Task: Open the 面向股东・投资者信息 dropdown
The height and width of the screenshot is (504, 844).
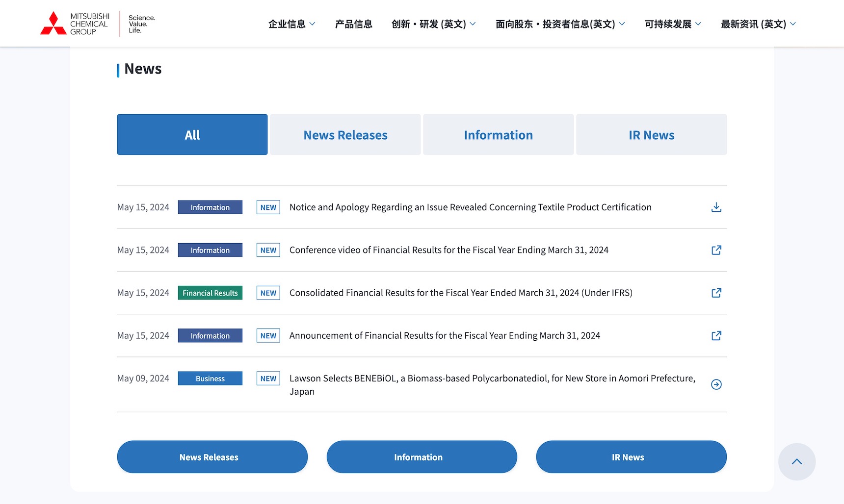Action: pos(560,24)
